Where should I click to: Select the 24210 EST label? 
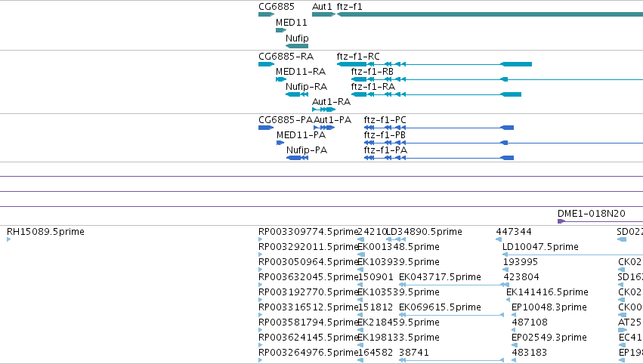pos(373,232)
